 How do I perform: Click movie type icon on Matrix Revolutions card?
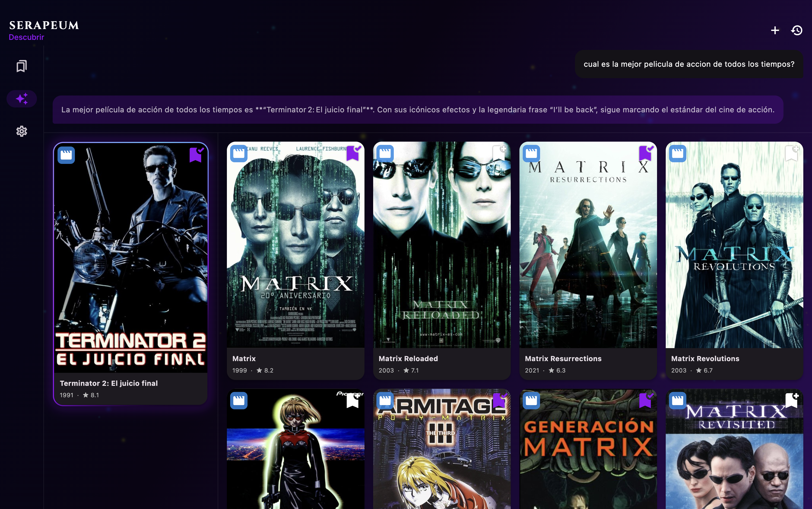coord(678,154)
